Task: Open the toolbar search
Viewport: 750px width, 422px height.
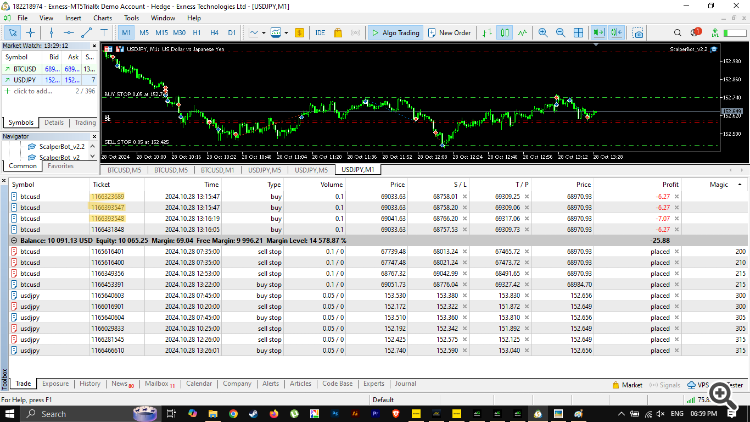Action: pos(677,33)
